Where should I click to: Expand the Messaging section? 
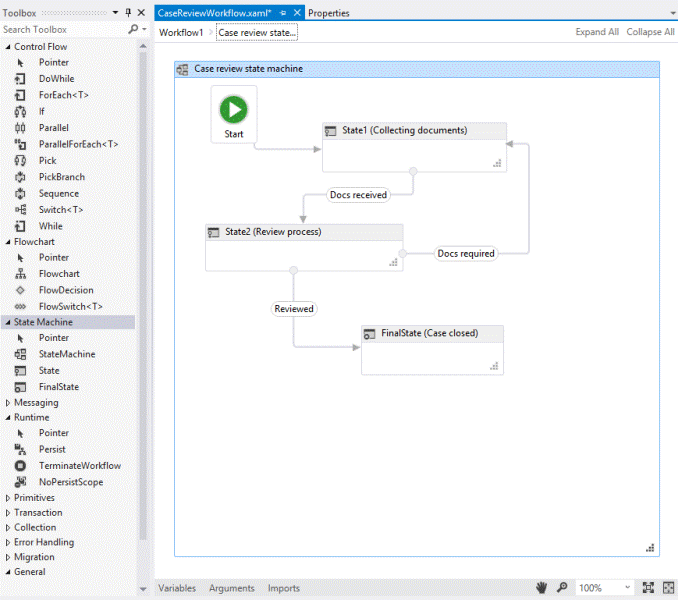pyautogui.click(x=8, y=403)
